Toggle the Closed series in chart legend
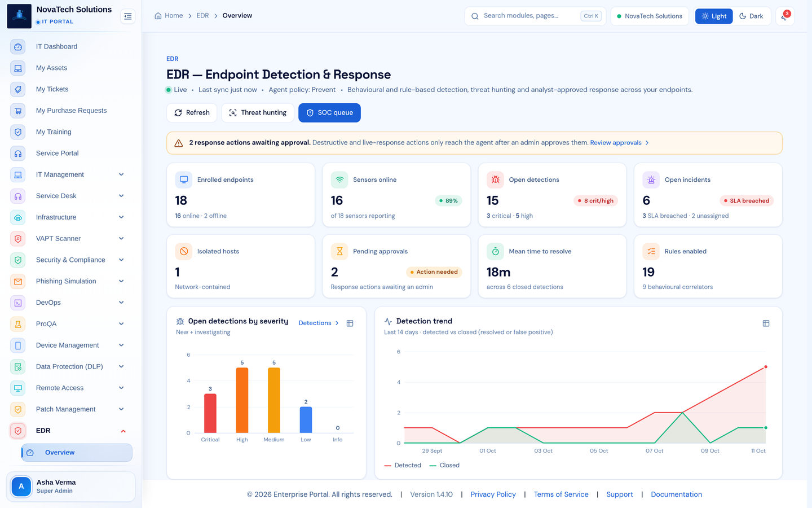 [444, 466]
